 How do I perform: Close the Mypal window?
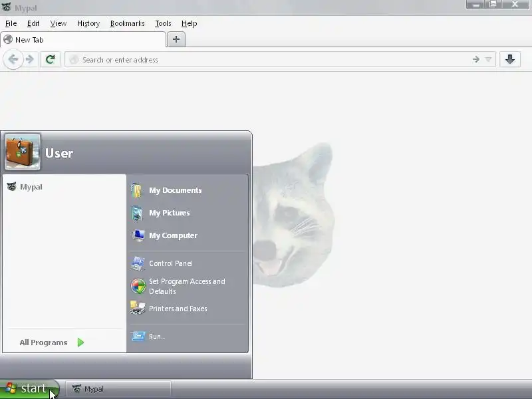(x=515, y=4)
